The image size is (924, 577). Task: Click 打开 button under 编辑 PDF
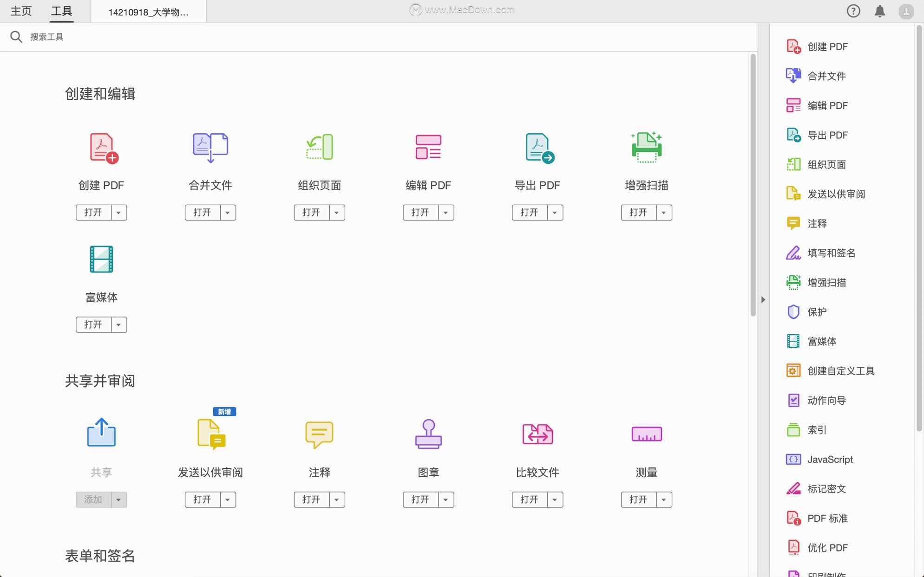pos(420,213)
